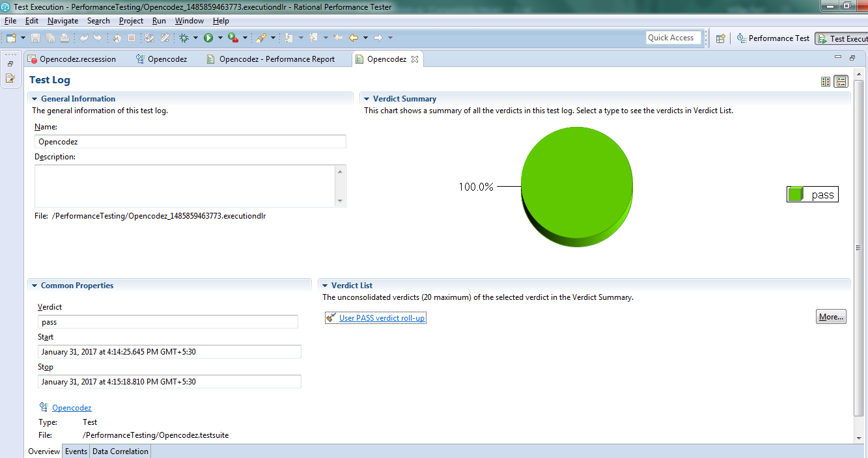Click into the Description text area
This screenshot has width=868, height=458.
[x=186, y=185]
